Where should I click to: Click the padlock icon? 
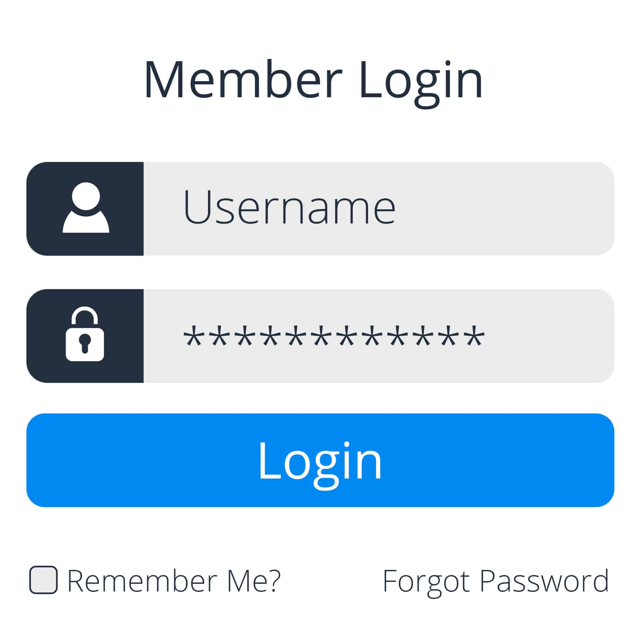pyautogui.click(x=85, y=335)
